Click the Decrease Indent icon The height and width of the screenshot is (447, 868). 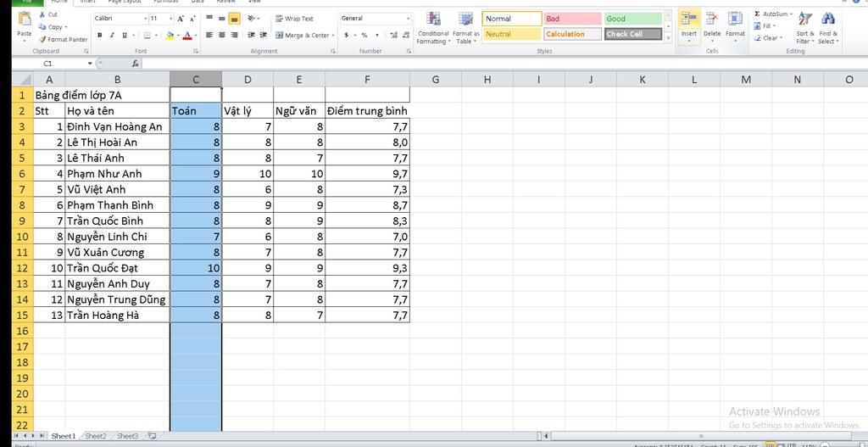(251, 35)
